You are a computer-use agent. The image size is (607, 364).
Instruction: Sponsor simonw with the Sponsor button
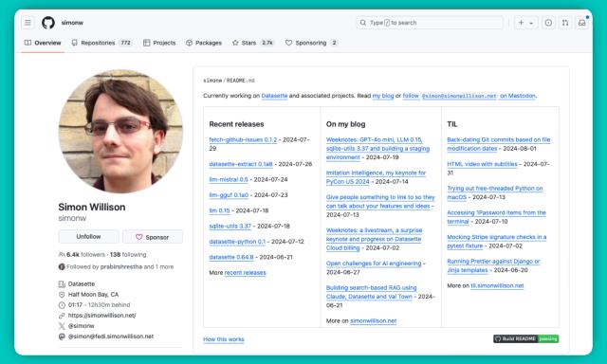tap(153, 237)
